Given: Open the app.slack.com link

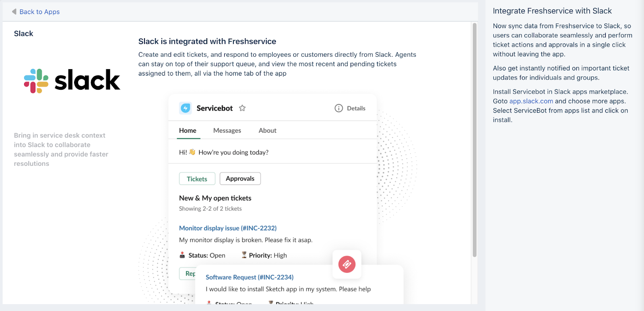Looking at the screenshot, I should [531, 101].
